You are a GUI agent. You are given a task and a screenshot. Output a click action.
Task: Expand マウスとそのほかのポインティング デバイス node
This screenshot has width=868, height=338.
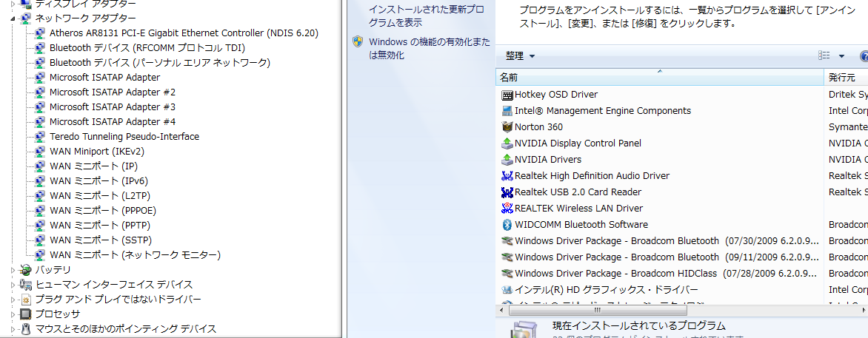pyautogui.click(x=13, y=329)
